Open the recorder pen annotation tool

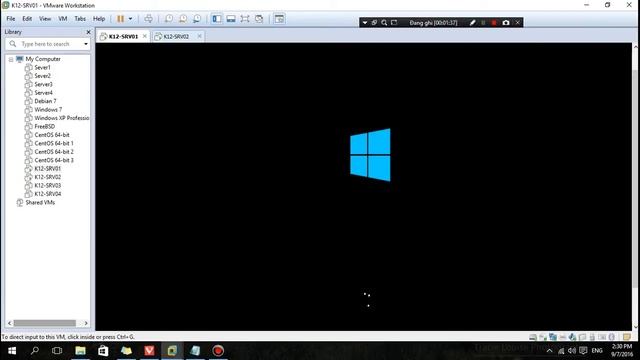tap(472, 23)
